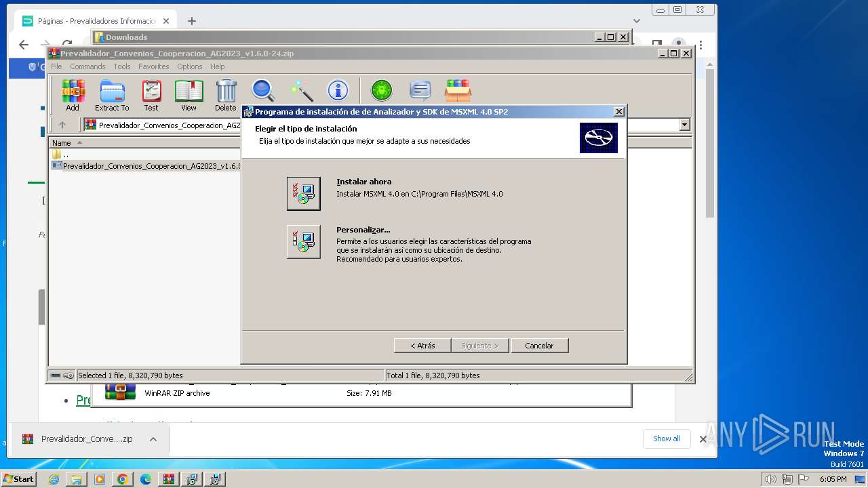This screenshot has height=488, width=868.
Task: Click "Total 1 file, 8,320,790 bytes" status text
Action: pos(433,375)
